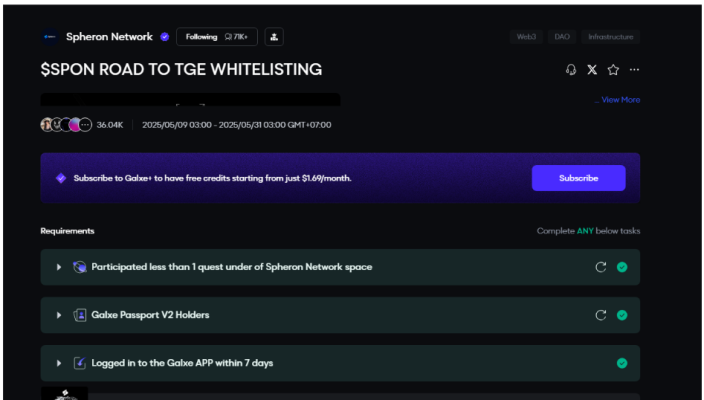Share the quest on X
This screenshot has width=704, height=400.
pos(592,70)
